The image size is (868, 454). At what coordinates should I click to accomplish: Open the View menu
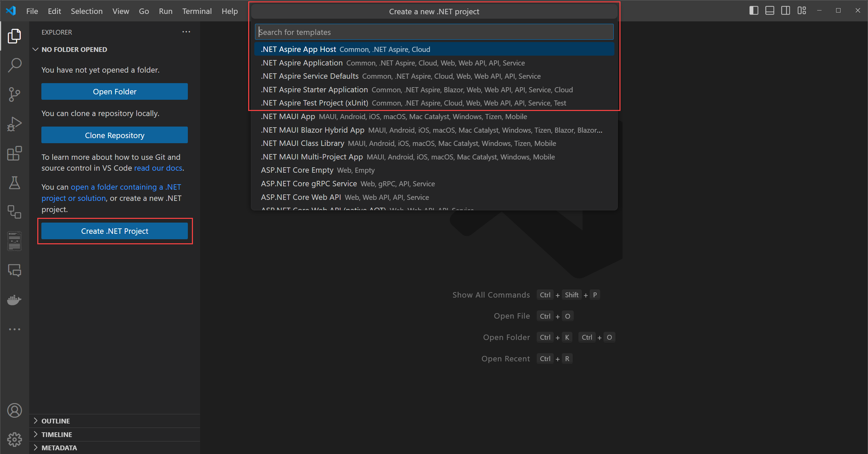point(121,11)
